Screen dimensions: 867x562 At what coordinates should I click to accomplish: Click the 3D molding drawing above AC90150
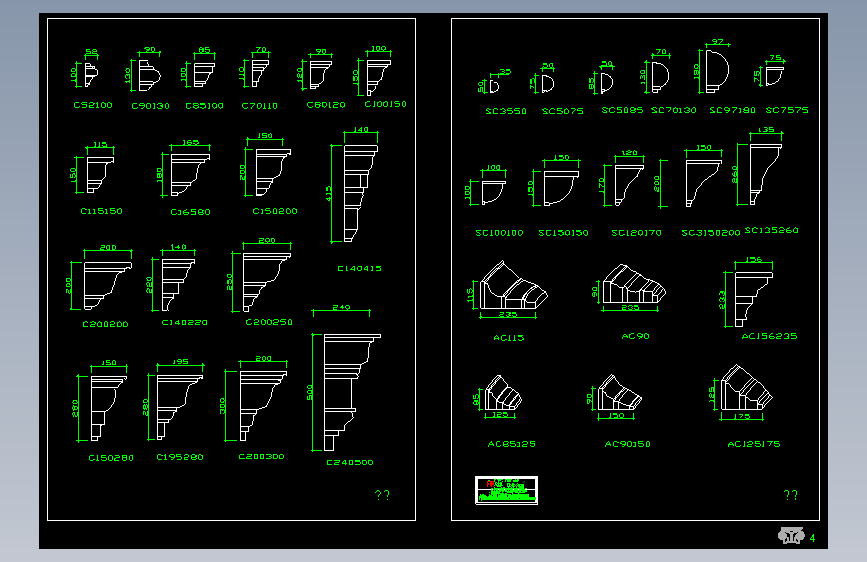(619, 393)
